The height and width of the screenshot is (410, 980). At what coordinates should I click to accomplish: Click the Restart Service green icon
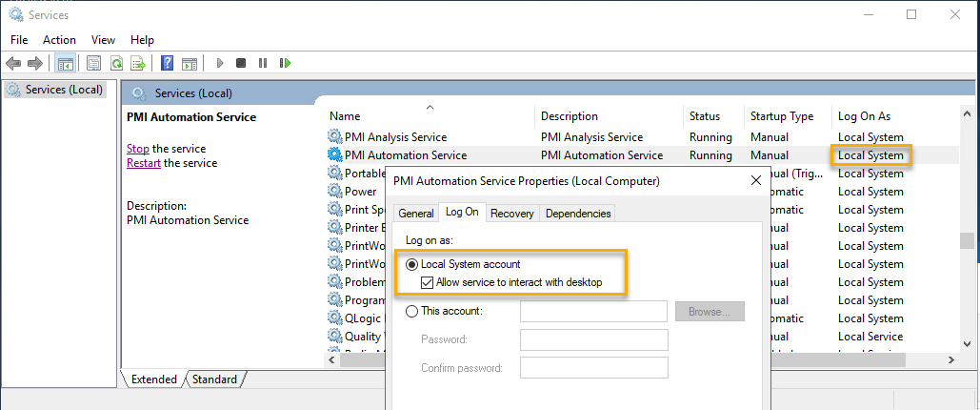tap(285, 63)
